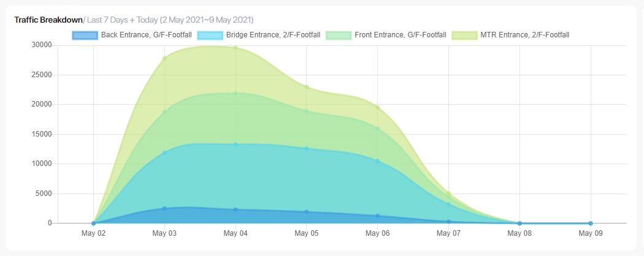644x256 pixels.
Task: Click the May 05 x-axis label
Action: (x=307, y=233)
